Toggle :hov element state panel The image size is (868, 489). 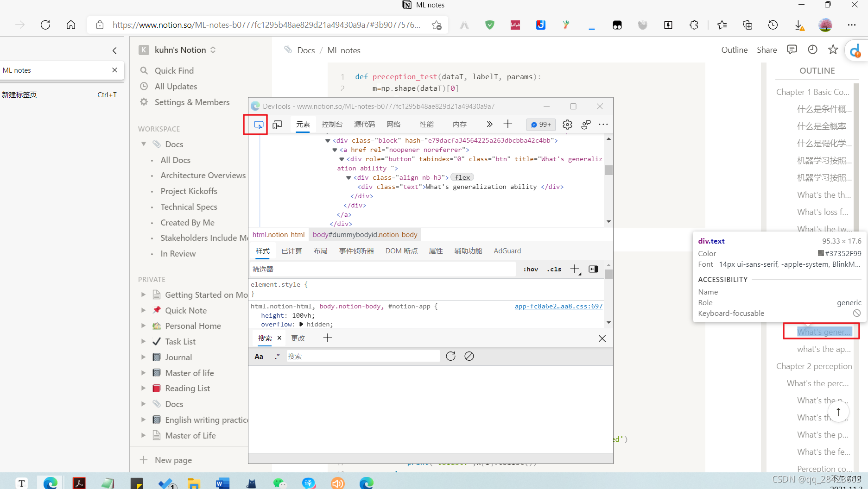click(531, 269)
